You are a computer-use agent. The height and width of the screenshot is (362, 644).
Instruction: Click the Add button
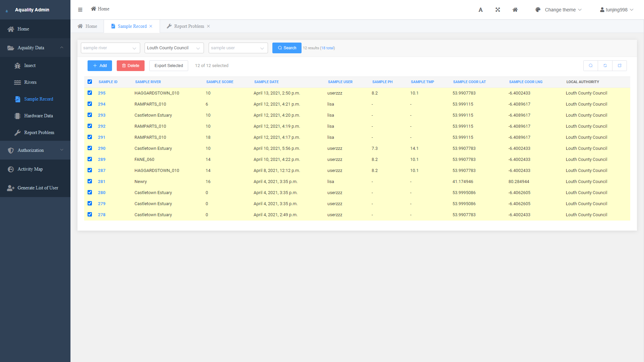point(100,66)
